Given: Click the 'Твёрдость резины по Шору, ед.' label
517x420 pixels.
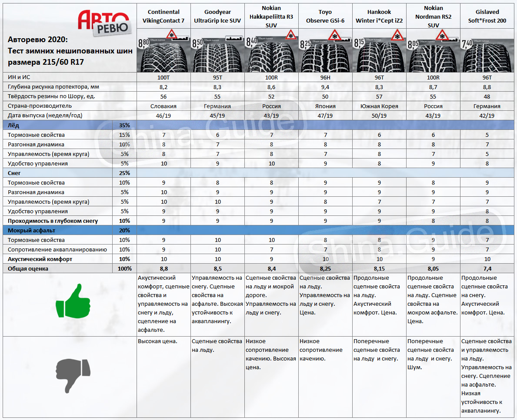Looking at the screenshot, I should pyautogui.click(x=51, y=96).
